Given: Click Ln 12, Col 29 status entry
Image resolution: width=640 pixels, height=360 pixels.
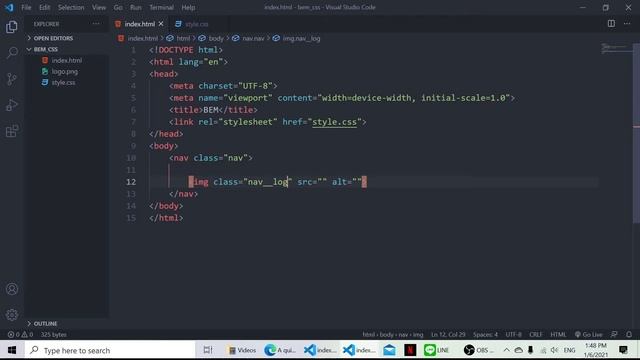Looking at the screenshot, I should tap(448, 334).
